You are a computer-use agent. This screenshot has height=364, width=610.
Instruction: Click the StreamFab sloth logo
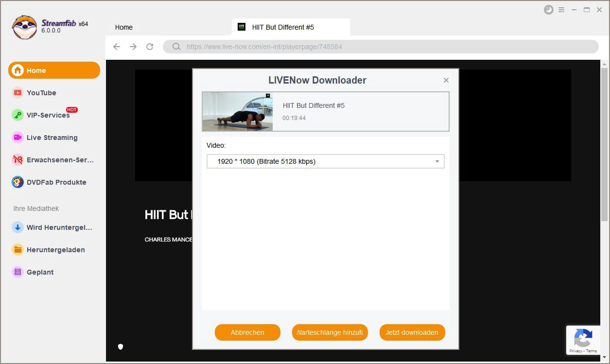pos(24,27)
